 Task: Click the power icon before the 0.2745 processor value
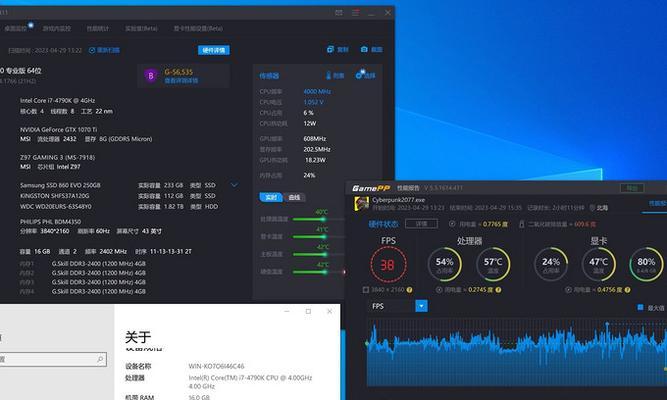point(439,290)
